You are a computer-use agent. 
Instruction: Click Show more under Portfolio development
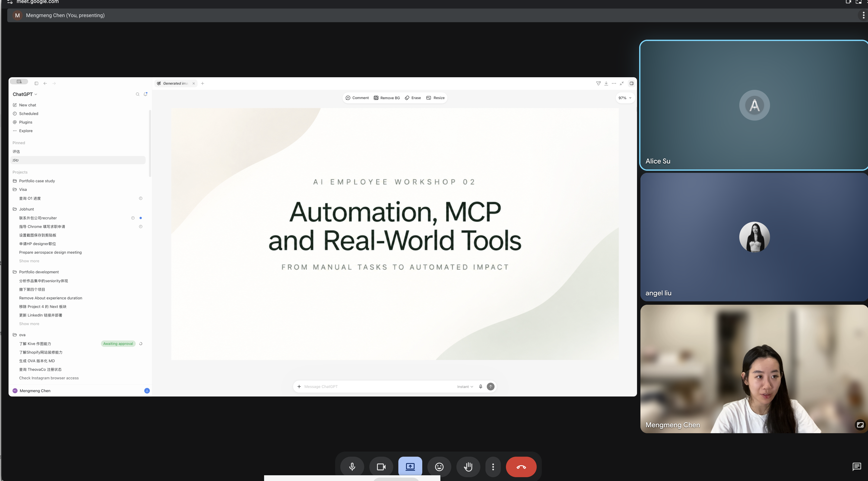click(29, 324)
